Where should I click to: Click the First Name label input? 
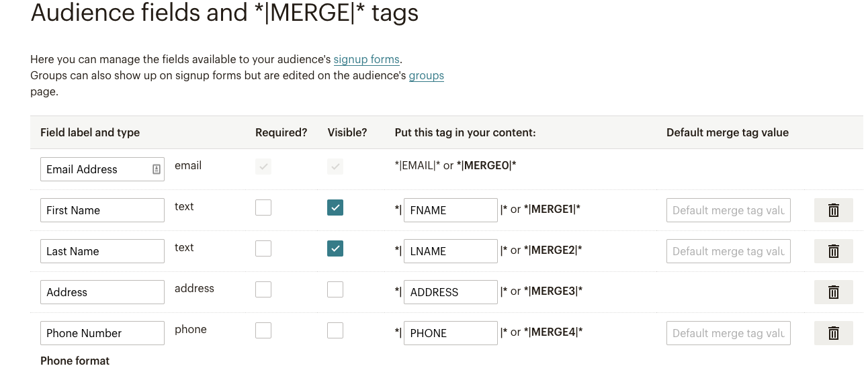[102, 210]
